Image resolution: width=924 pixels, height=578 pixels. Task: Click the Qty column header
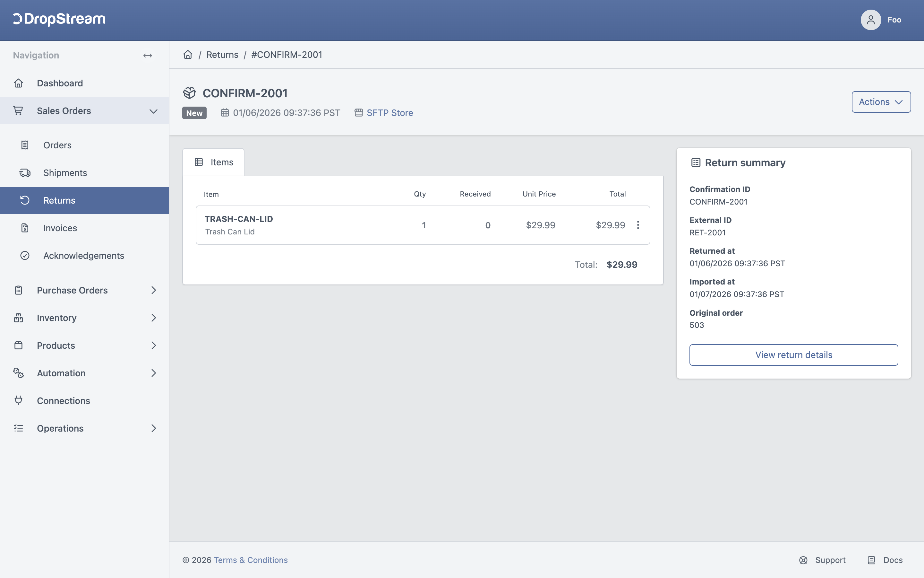[420, 194]
